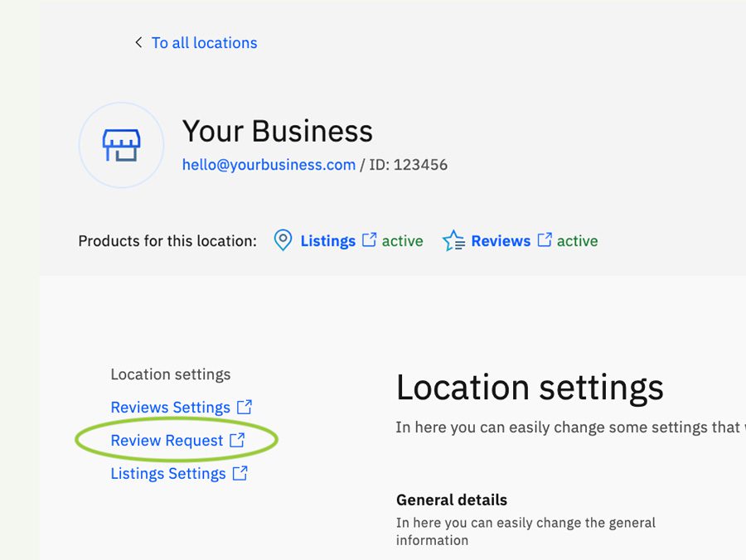
Task: Select the Location settings sidebar heading
Action: pyautogui.click(x=170, y=374)
